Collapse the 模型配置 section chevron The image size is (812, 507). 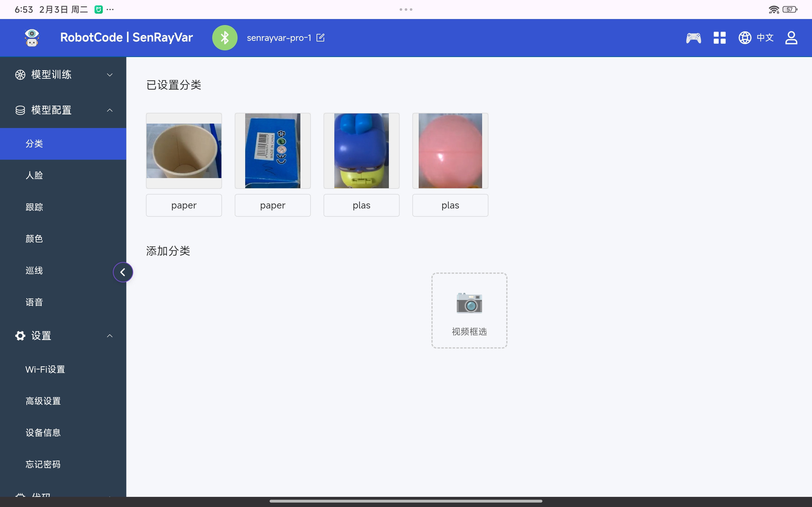coord(109,110)
